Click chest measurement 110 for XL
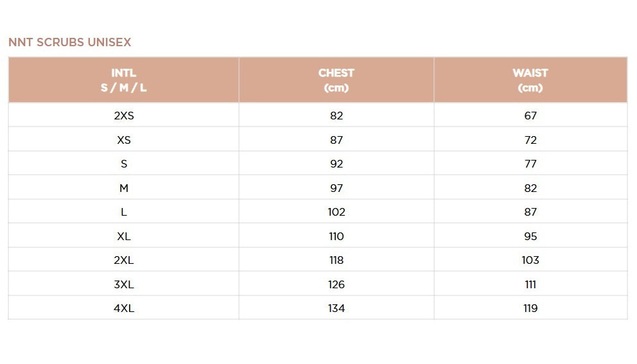Image resolution: width=637 pixels, height=364 pixels. click(336, 236)
